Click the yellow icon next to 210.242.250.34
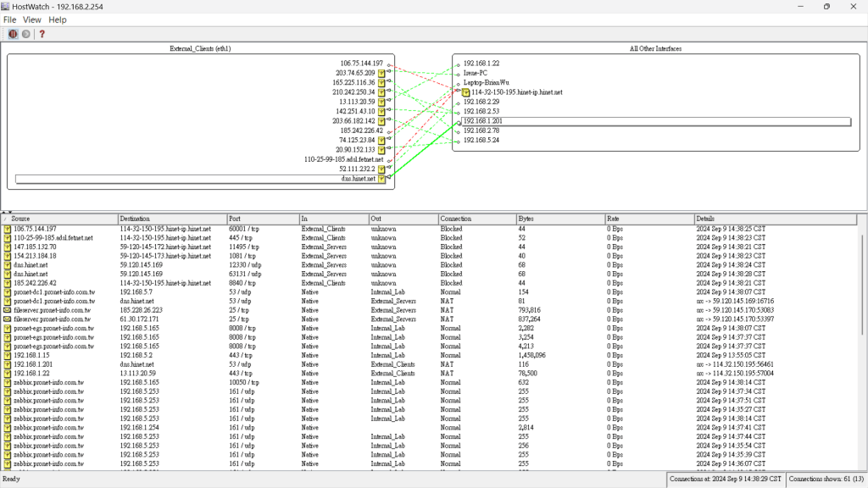868x488 pixels. [x=381, y=92]
